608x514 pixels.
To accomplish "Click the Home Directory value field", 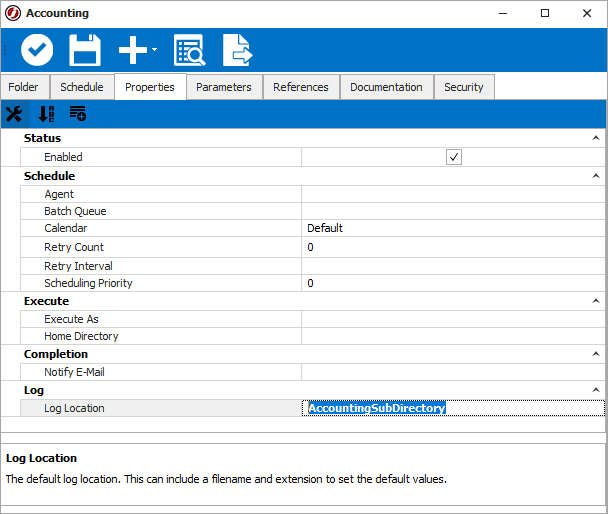I will pos(453,336).
